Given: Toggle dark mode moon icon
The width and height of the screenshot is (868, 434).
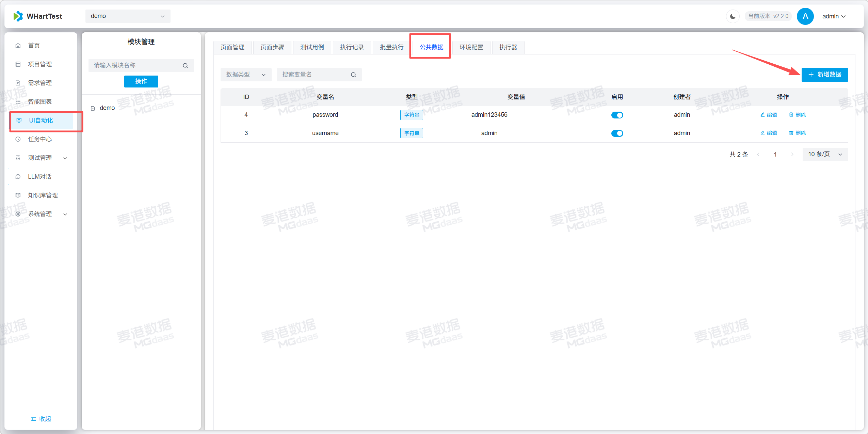Looking at the screenshot, I should (x=733, y=16).
